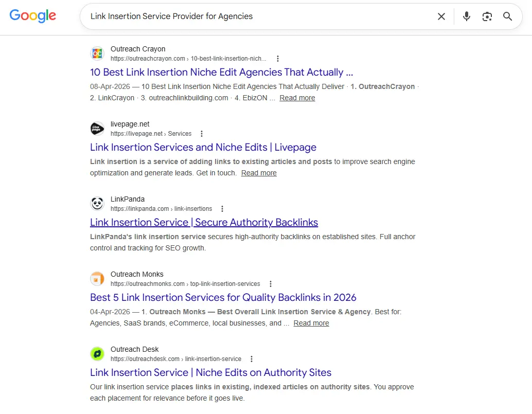Open 'Link Insertion Services and Niche Edits | Livepage'

tap(203, 147)
